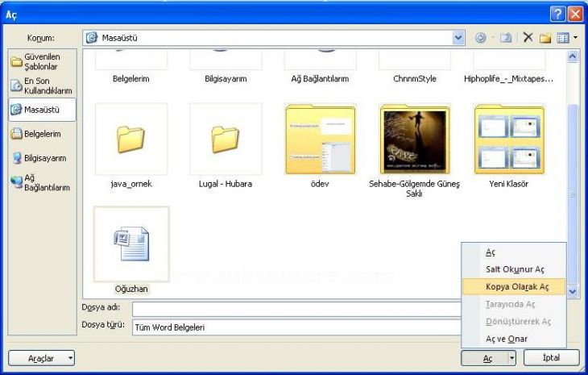
Task: Click the Dosya adı input field
Action: point(296,310)
